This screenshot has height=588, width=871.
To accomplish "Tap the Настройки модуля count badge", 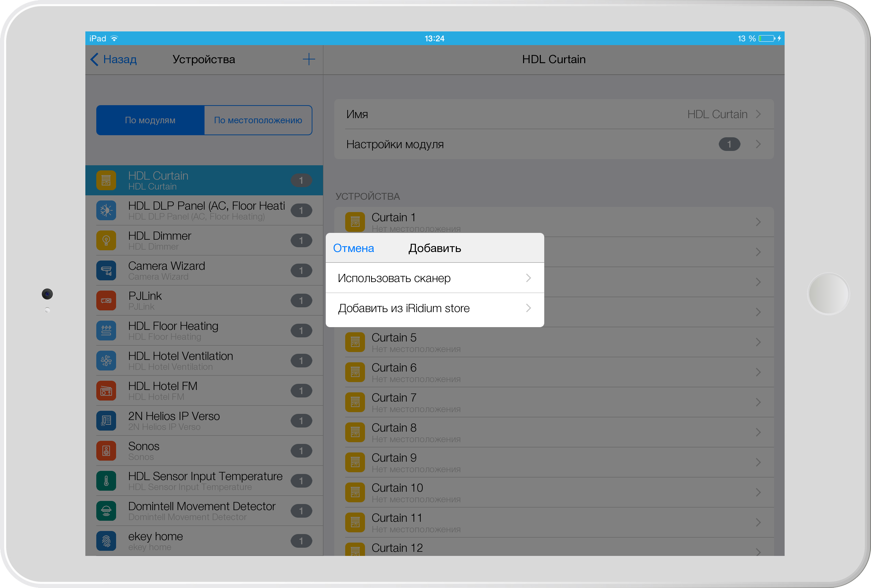I will 729,144.
